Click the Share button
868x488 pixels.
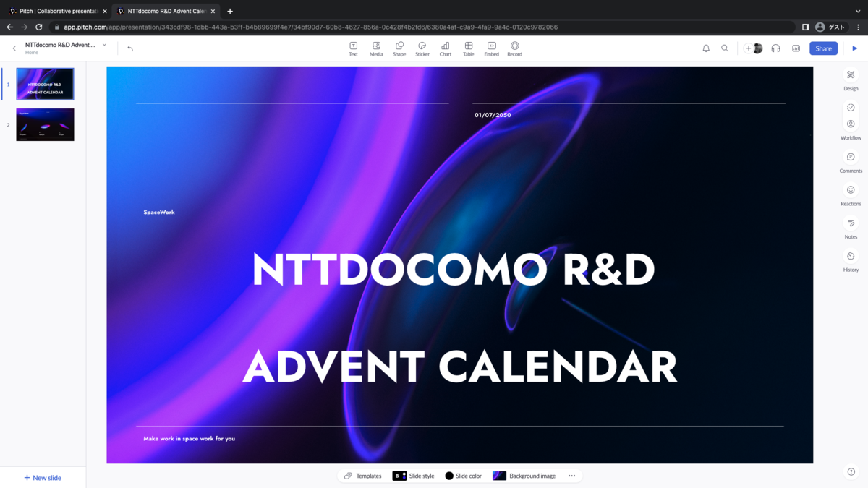(823, 48)
